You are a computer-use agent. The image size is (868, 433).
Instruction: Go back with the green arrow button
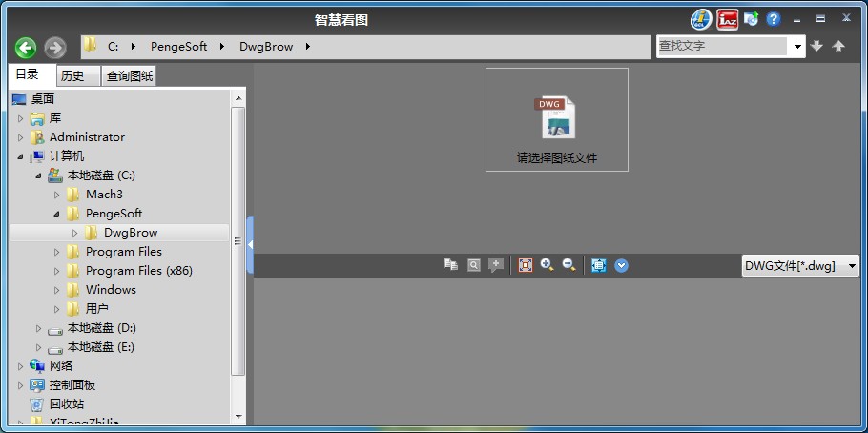26,49
